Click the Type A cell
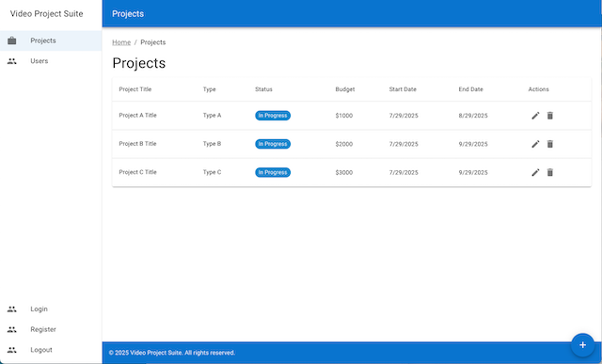Image resolution: width=602 pixels, height=364 pixels. tap(212, 115)
